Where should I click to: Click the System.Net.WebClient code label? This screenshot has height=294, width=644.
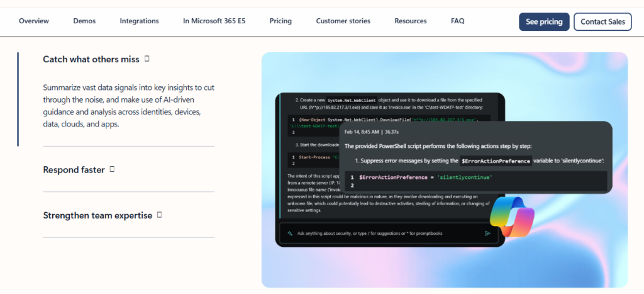coord(352,100)
